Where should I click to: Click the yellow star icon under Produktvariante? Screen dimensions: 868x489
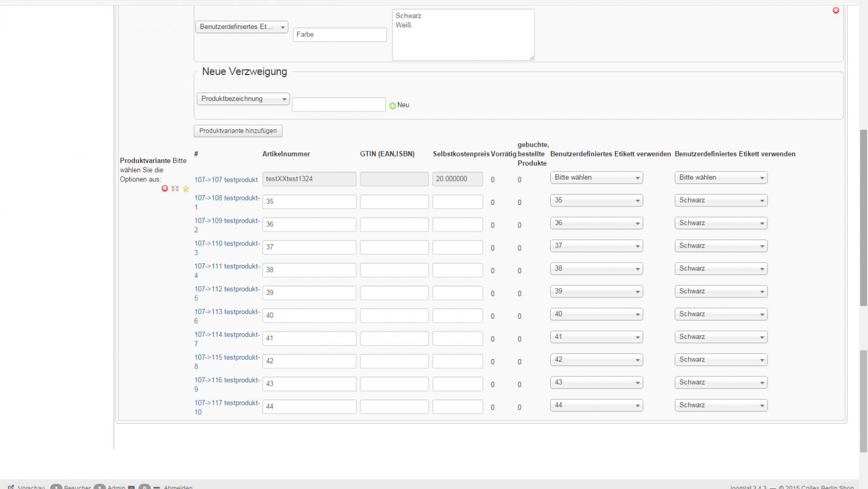pyautogui.click(x=186, y=189)
